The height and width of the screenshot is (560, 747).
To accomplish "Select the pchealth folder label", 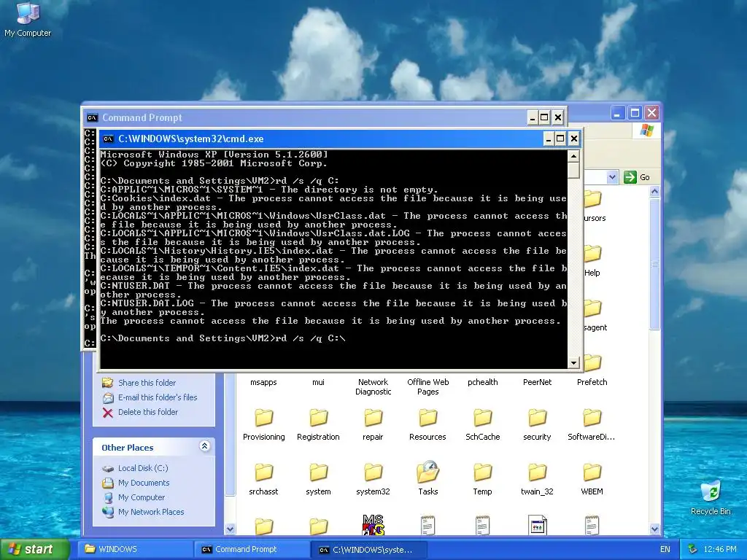I will coord(483,382).
